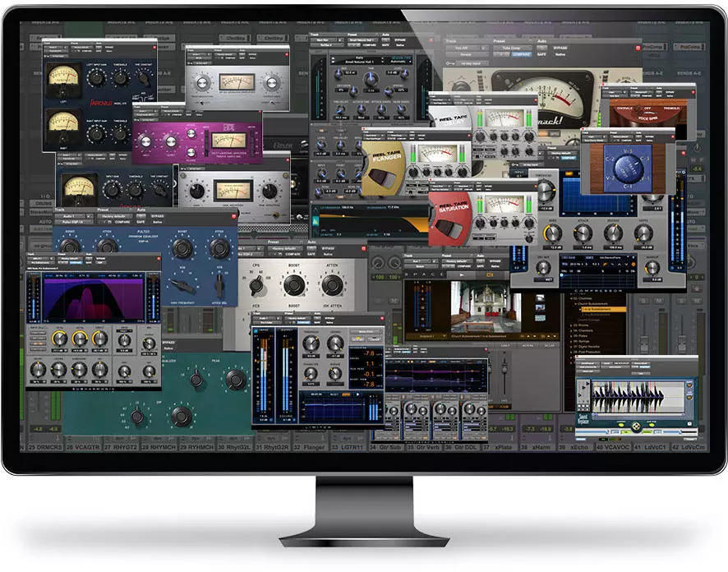Open the Automatic dropdown in the reverb plugin
728x572 pixels.
click(x=400, y=62)
